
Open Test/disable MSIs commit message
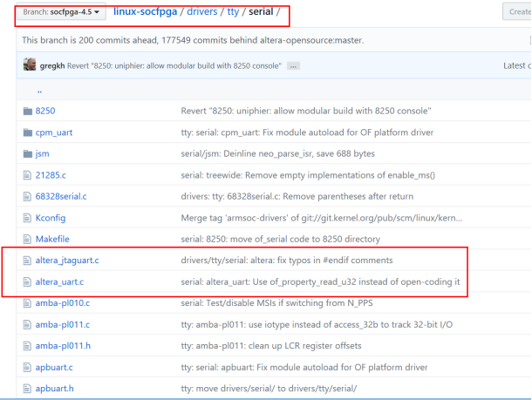(276, 303)
